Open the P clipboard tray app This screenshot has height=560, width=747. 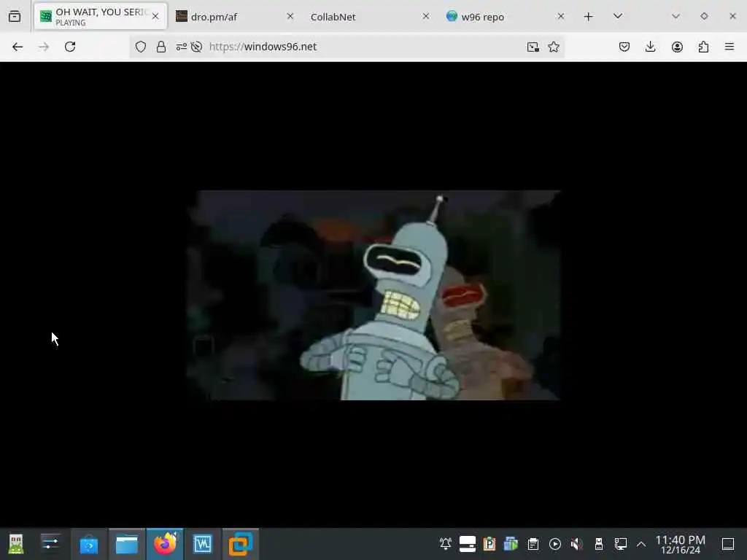pyautogui.click(x=489, y=544)
